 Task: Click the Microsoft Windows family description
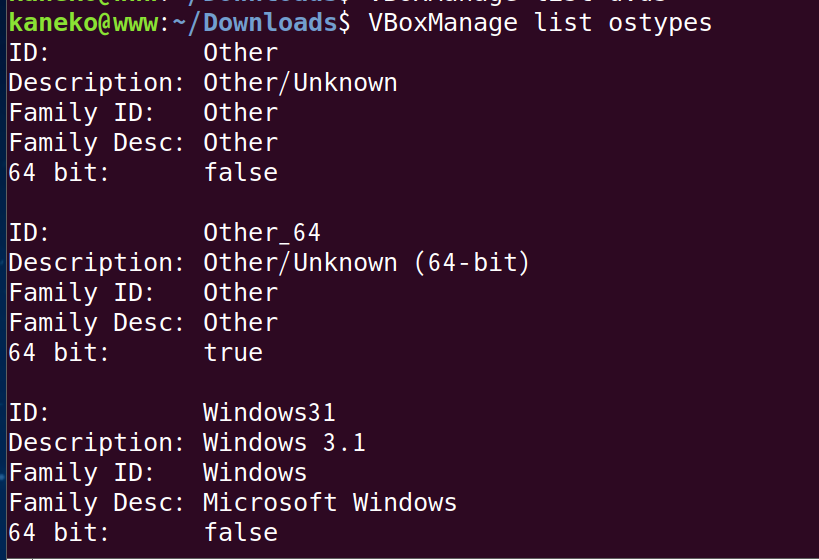330,503
